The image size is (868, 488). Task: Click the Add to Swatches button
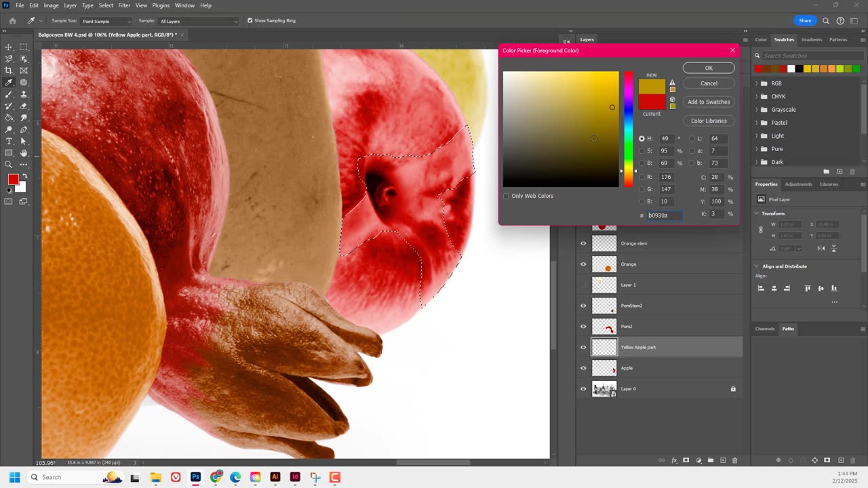[x=709, y=102]
